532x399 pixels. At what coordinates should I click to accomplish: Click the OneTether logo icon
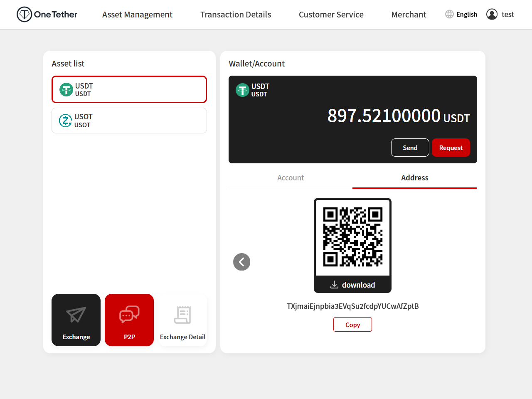24,15
